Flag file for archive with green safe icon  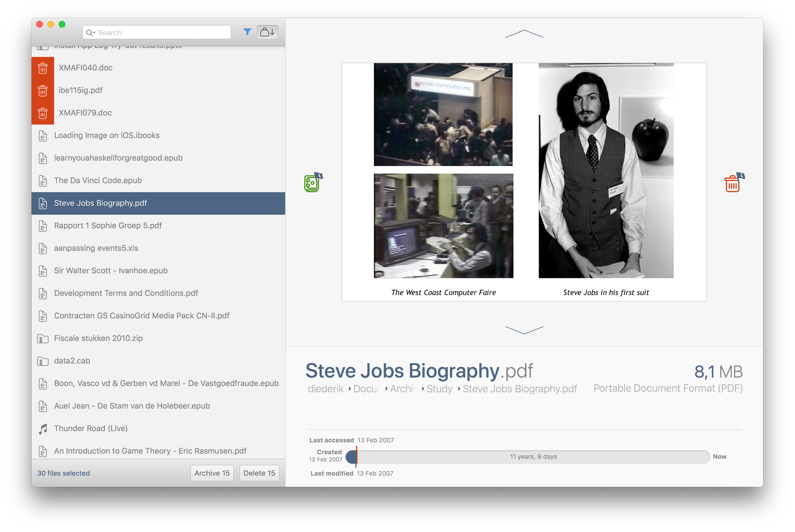click(x=313, y=182)
